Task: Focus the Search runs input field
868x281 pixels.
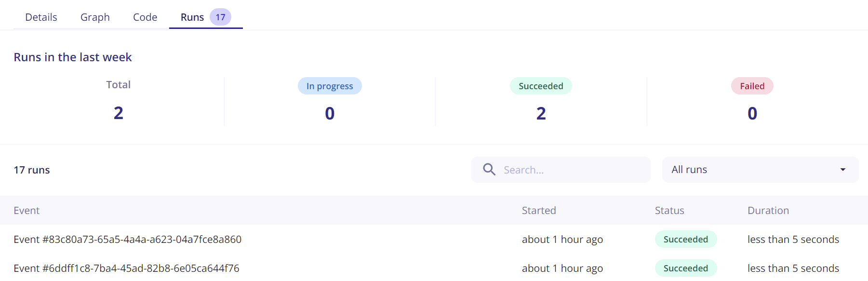Action: 571,170
